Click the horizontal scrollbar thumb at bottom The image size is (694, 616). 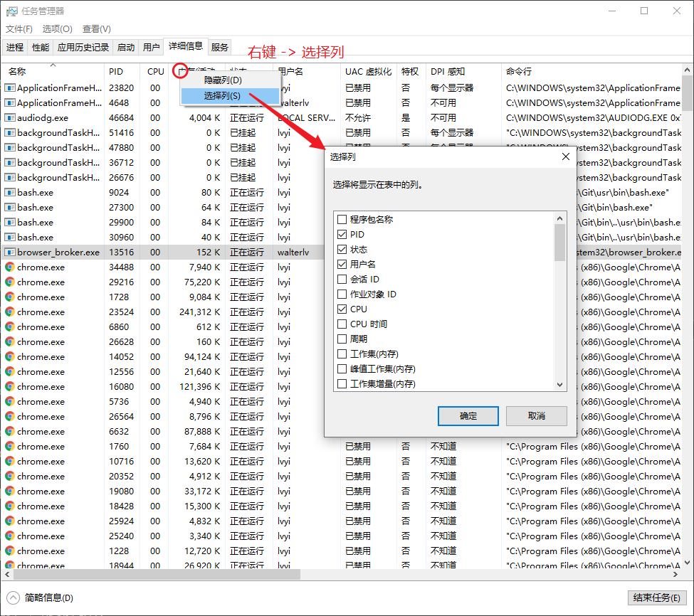(x=157, y=573)
